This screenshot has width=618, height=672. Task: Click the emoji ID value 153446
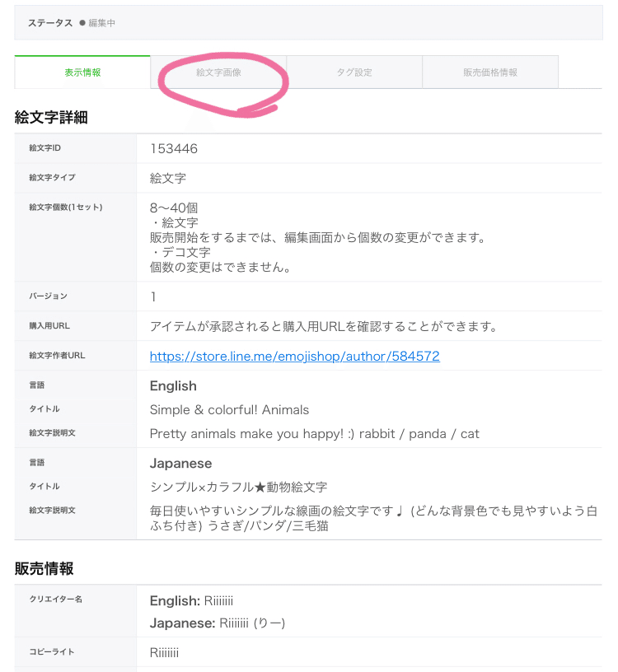174,149
